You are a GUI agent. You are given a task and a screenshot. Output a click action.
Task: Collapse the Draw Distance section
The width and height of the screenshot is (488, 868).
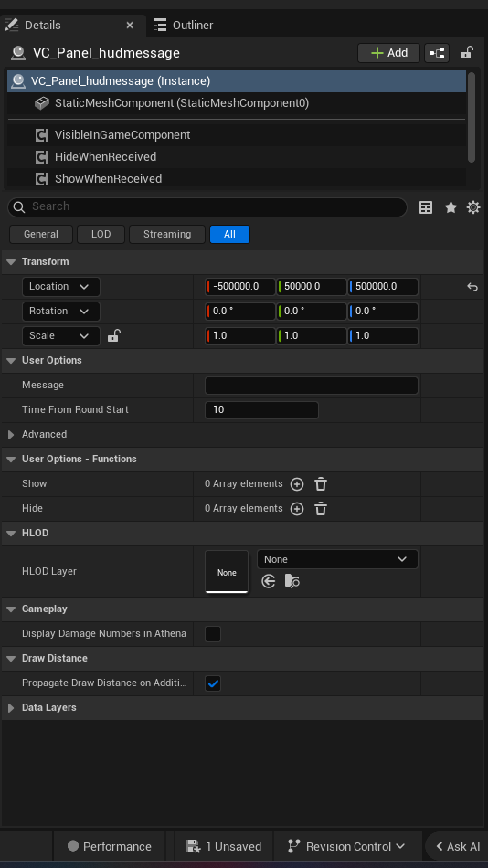click(11, 658)
